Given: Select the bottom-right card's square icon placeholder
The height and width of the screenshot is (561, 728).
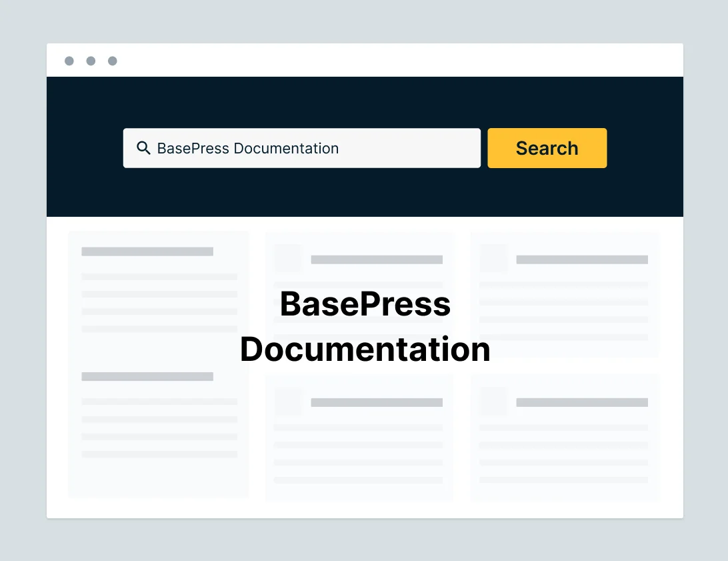Looking at the screenshot, I should (x=493, y=402).
